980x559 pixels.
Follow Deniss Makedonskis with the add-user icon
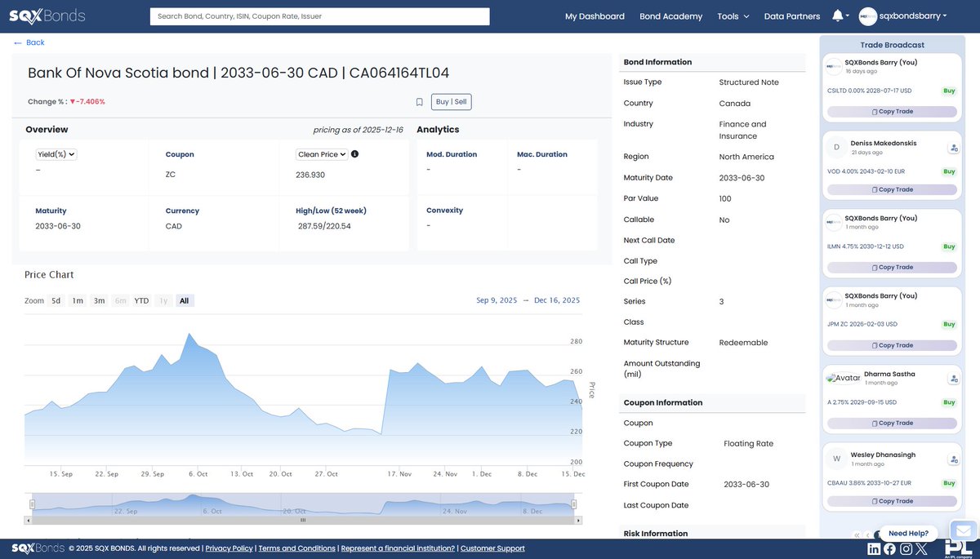tap(953, 148)
